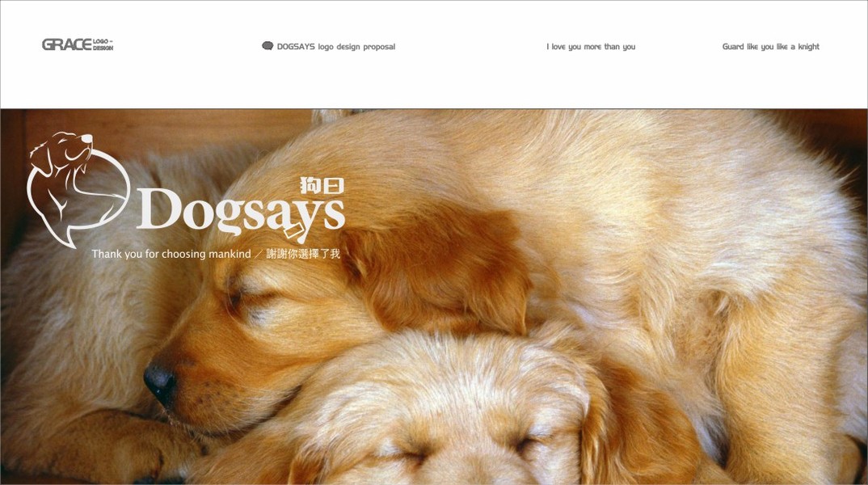Click the 狗日 Chinese characters above Dogsays
Viewport: 868px width, 485px height.
322,185
